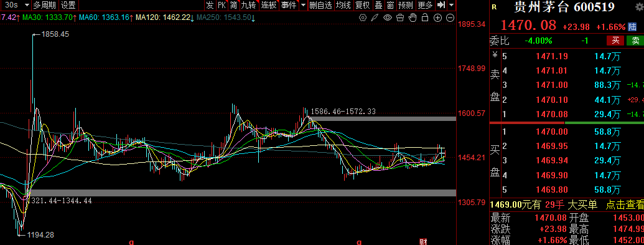Click 点击查看 link for the large order
This screenshot has height=245, width=644.
tap(624, 204)
